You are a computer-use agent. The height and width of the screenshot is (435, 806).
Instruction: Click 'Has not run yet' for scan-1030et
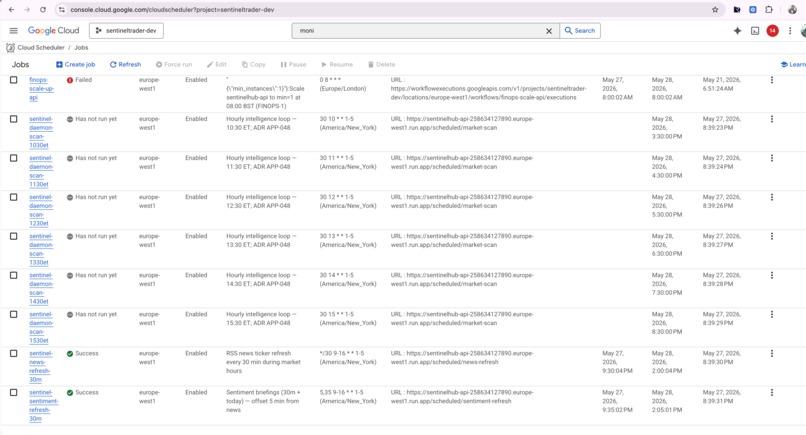pos(91,119)
